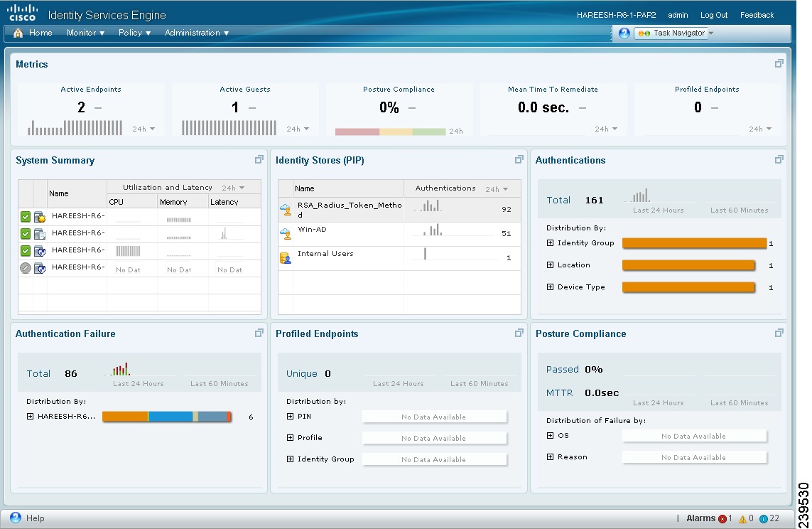Click the Help question icon in the footer

point(16,518)
